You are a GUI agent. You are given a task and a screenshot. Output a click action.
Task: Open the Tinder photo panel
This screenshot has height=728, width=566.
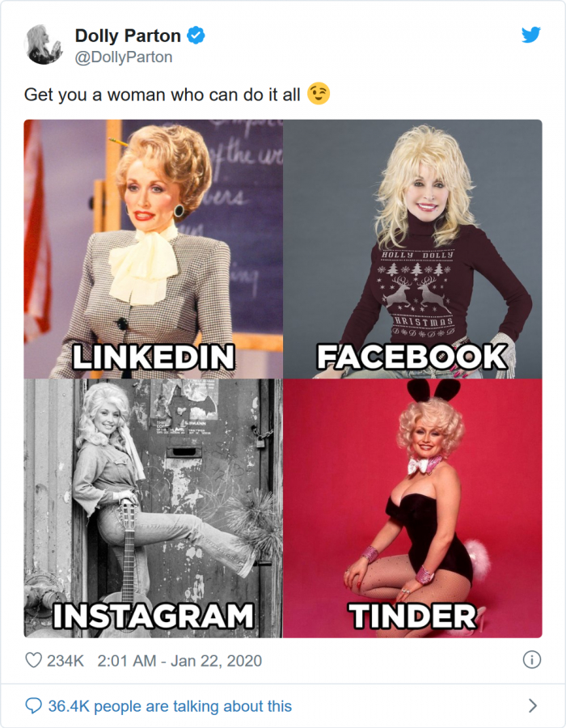click(x=412, y=509)
